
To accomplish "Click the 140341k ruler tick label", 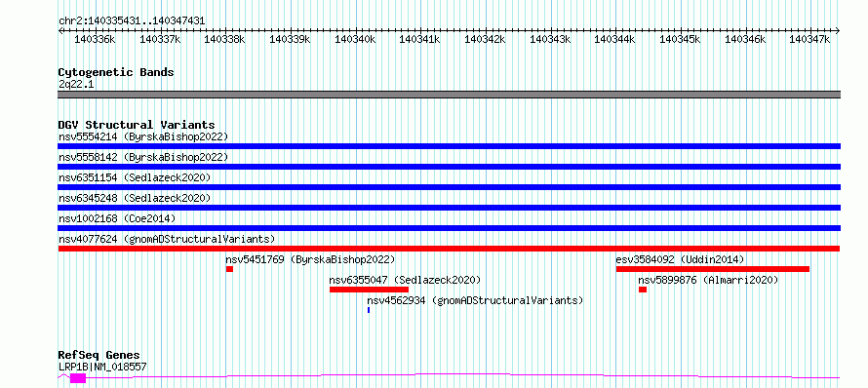I will [419, 39].
